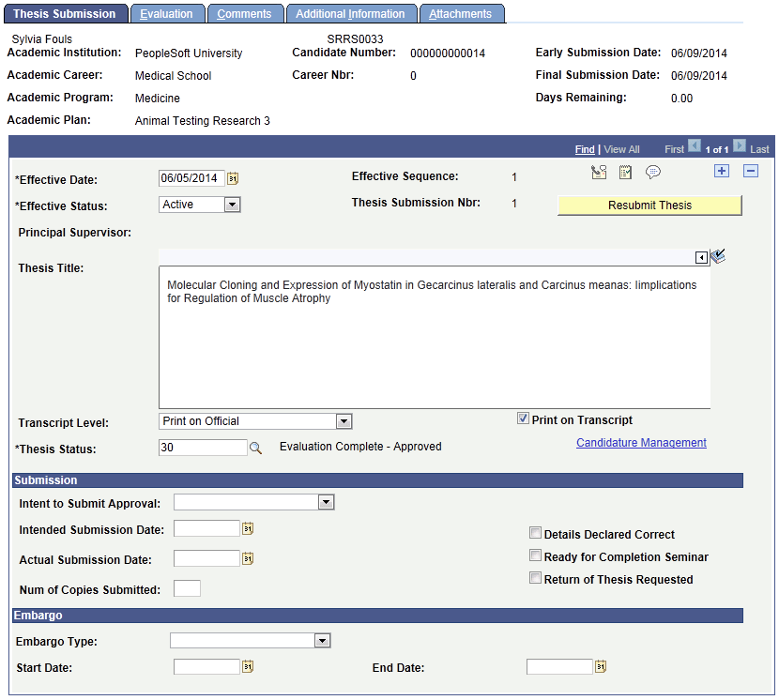Switch to the Comments tab
The width and height of the screenshot is (779, 700).
(245, 13)
